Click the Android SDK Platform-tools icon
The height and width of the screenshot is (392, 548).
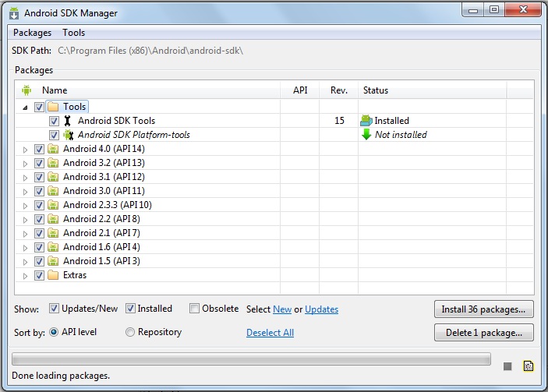click(67, 135)
